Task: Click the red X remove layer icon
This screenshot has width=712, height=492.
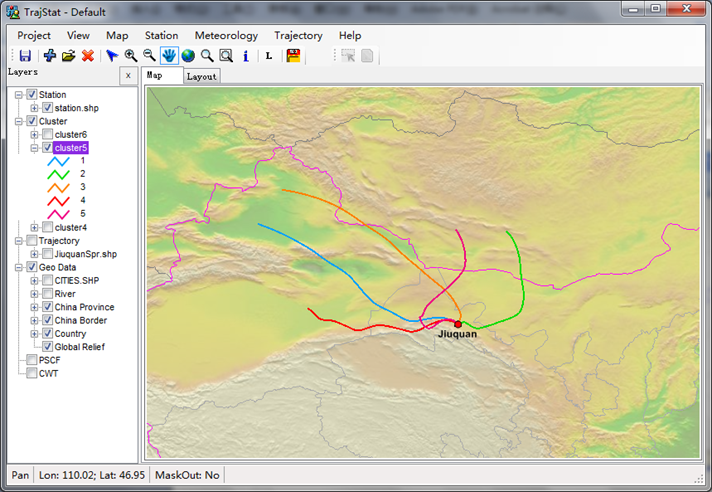Action: click(x=88, y=56)
